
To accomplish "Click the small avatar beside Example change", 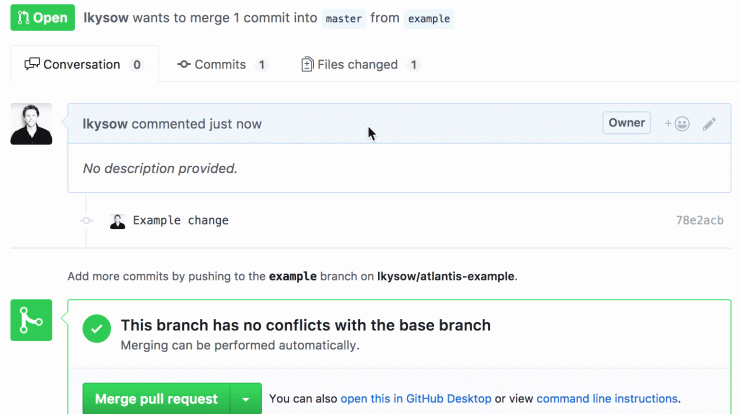I will (118, 221).
